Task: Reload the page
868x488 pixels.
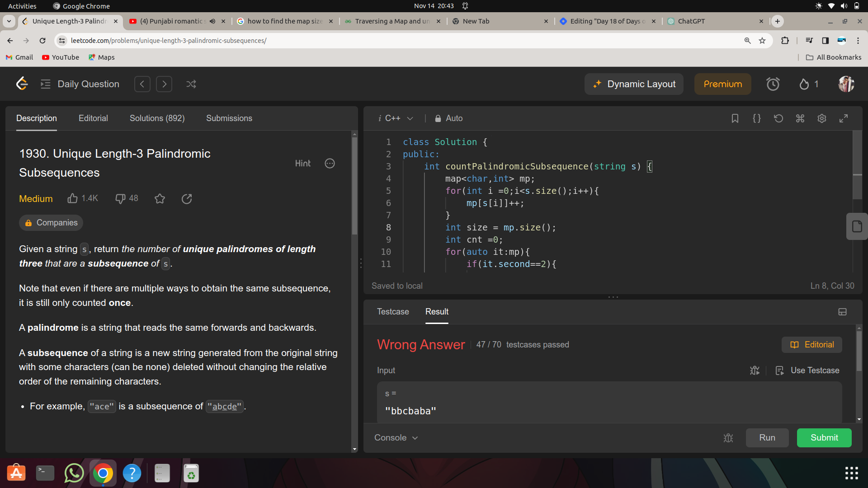Action: [x=42, y=41]
